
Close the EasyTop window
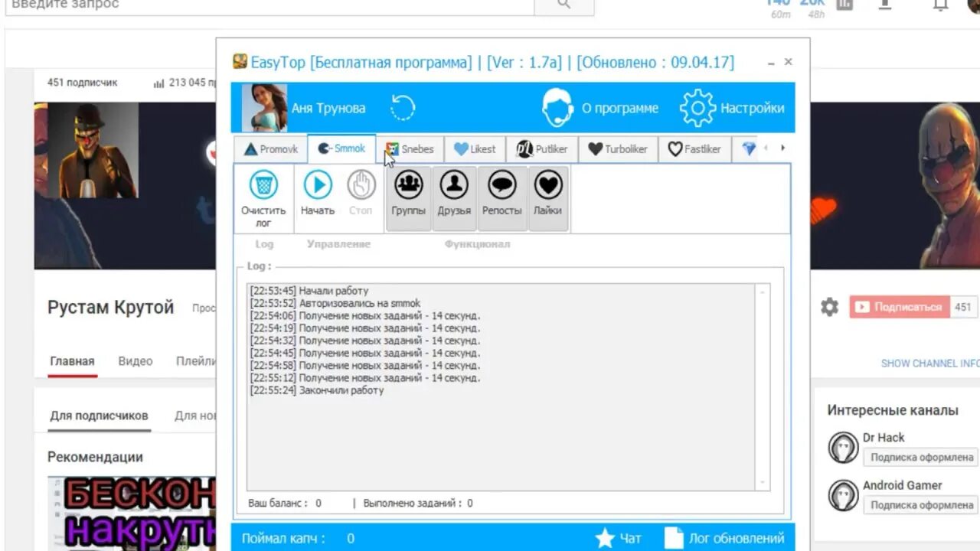point(789,62)
